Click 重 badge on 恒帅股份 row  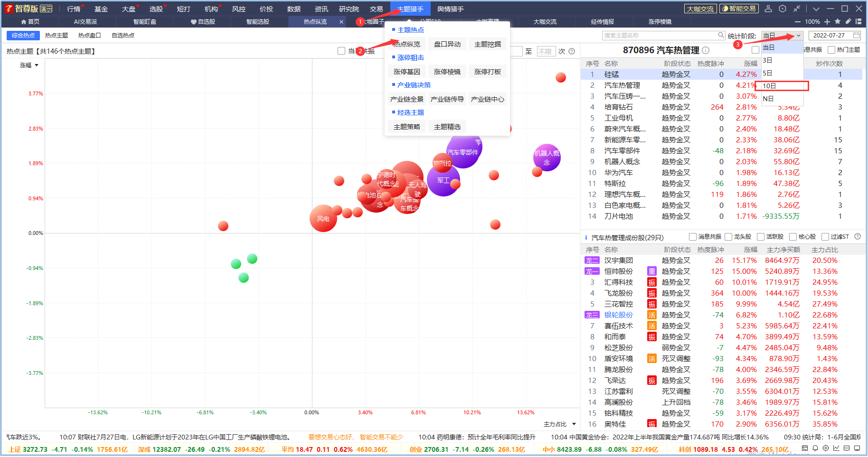click(652, 271)
